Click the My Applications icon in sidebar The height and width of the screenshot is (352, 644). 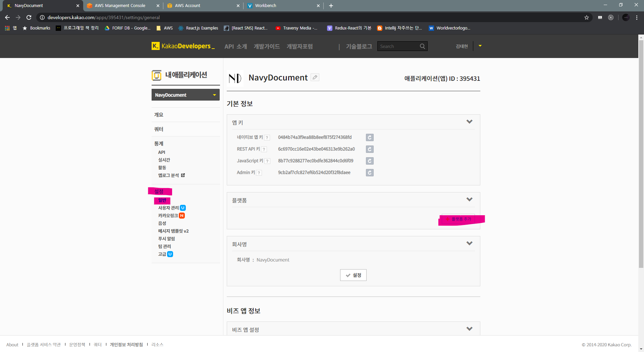[x=156, y=75]
